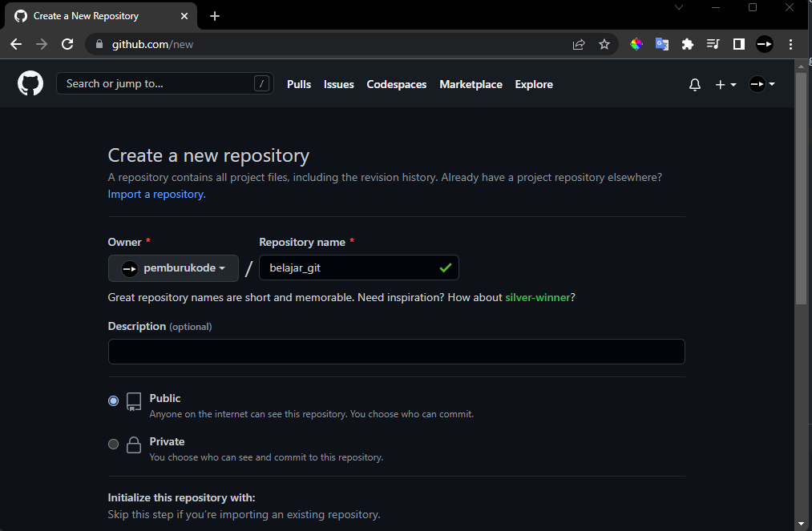Image resolution: width=812 pixels, height=531 pixels.
Task: Open the colorful wheel extension icon
Action: coord(636,44)
